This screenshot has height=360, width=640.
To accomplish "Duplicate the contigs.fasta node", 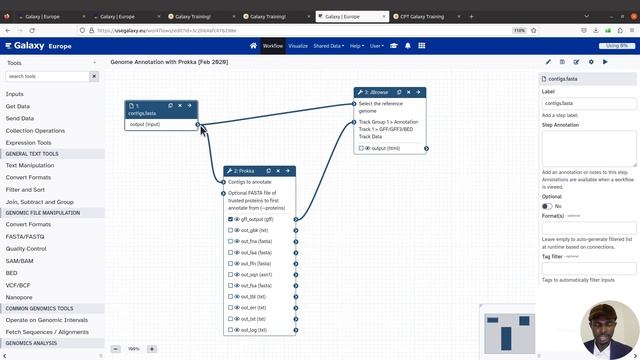I will click(x=170, y=105).
